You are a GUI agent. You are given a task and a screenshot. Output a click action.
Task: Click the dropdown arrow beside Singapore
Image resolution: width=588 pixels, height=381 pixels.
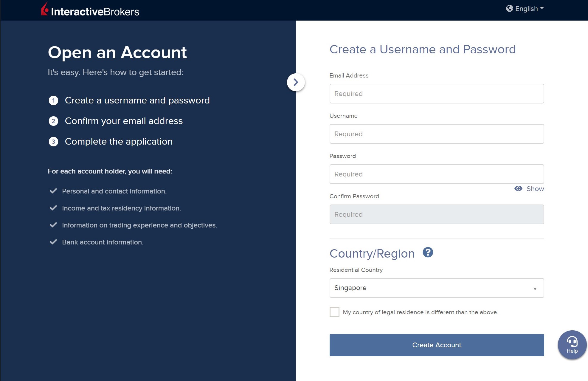pyautogui.click(x=535, y=289)
